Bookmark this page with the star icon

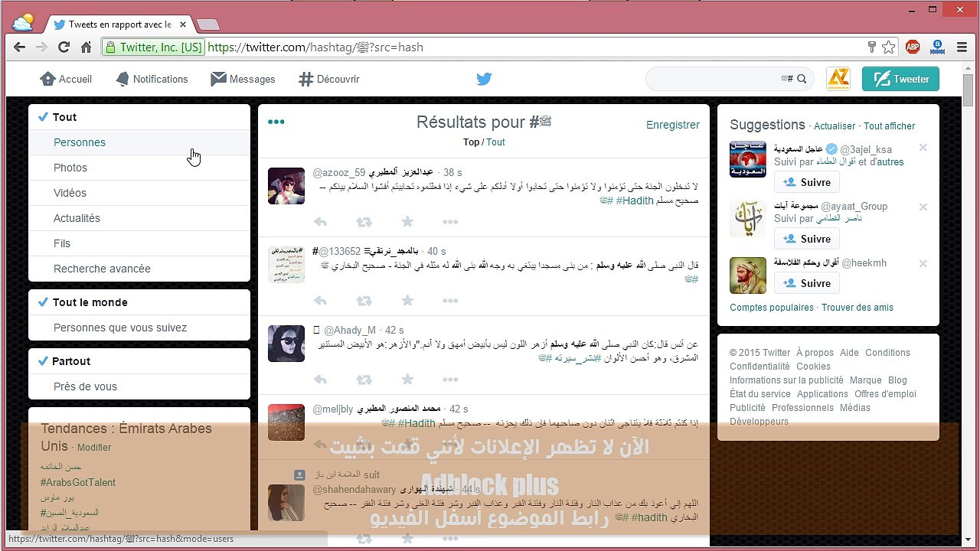point(889,47)
